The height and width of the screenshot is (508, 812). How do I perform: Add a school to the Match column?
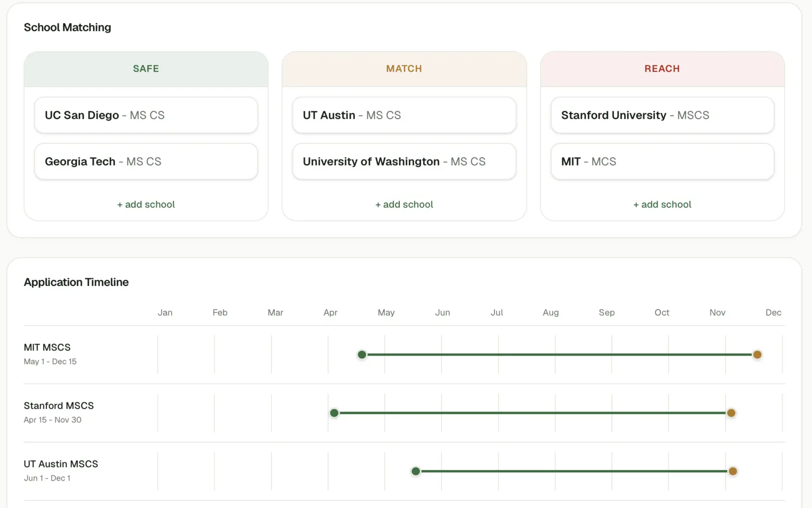tap(404, 204)
